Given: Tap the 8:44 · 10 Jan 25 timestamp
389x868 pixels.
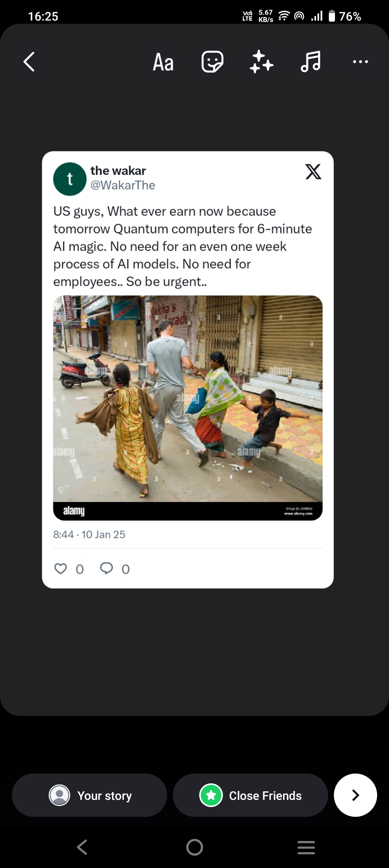Looking at the screenshot, I should (x=89, y=534).
